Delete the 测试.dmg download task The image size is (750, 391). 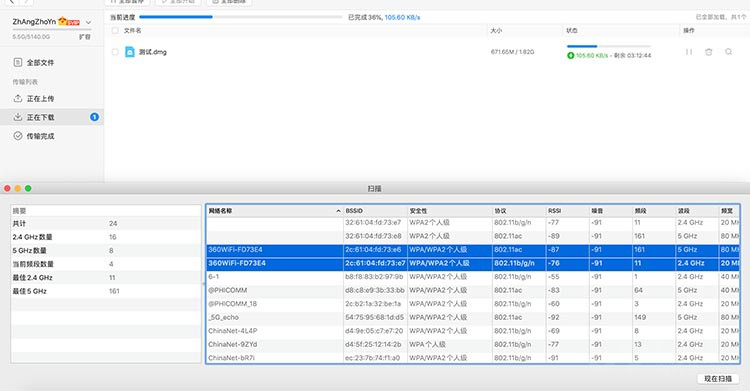pyautogui.click(x=708, y=52)
